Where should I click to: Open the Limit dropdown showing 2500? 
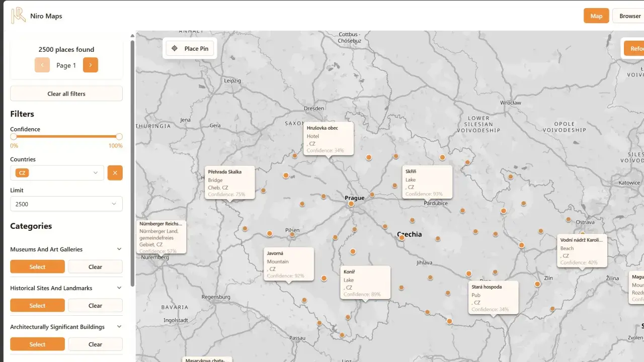pyautogui.click(x=66, y=204)
